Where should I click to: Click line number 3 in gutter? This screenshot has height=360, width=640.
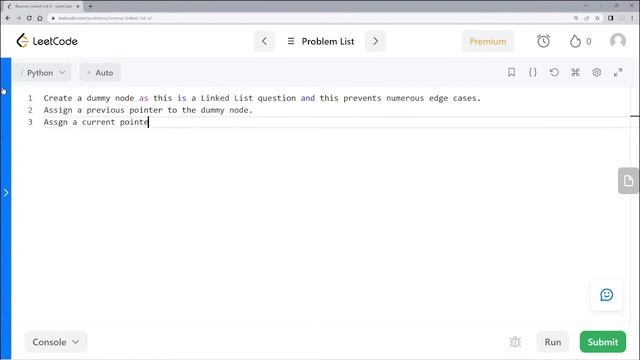[x=30, y=122]
